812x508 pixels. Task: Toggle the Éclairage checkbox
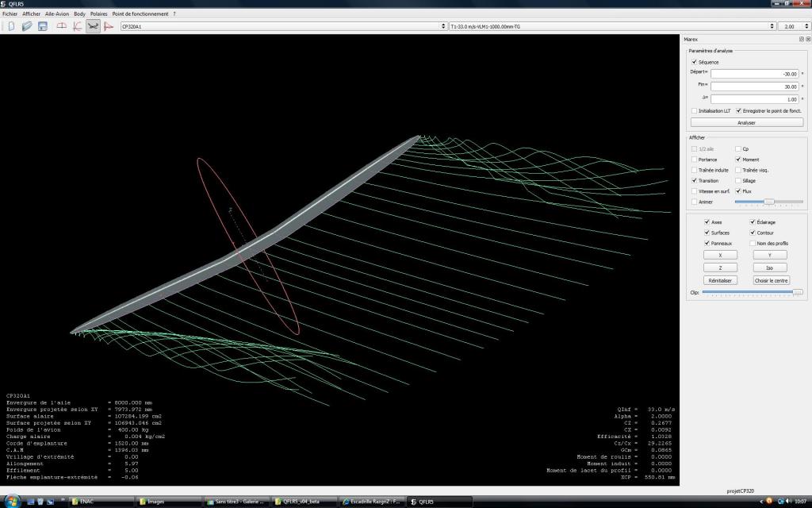(753, 222)
